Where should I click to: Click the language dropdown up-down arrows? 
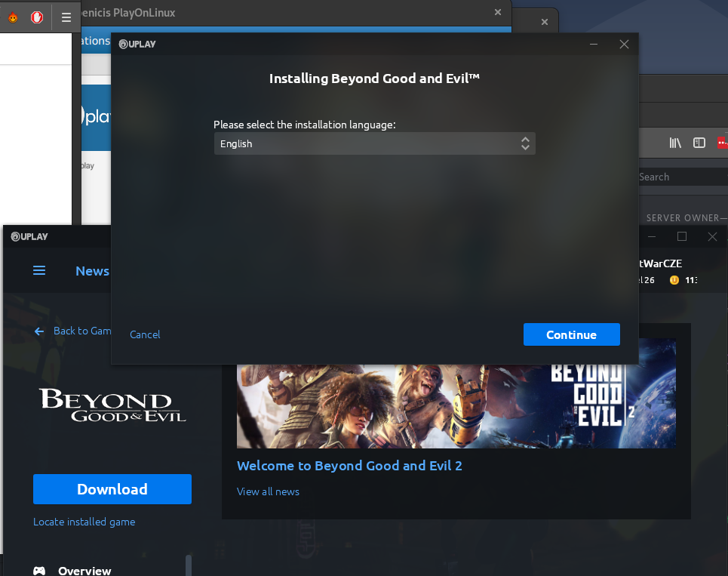525,143
